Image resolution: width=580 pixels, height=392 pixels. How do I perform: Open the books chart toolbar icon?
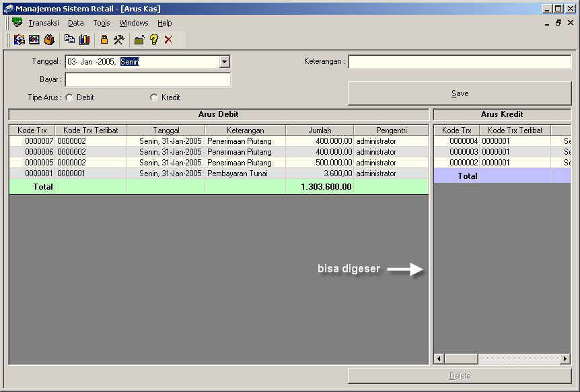click(84, 40)
